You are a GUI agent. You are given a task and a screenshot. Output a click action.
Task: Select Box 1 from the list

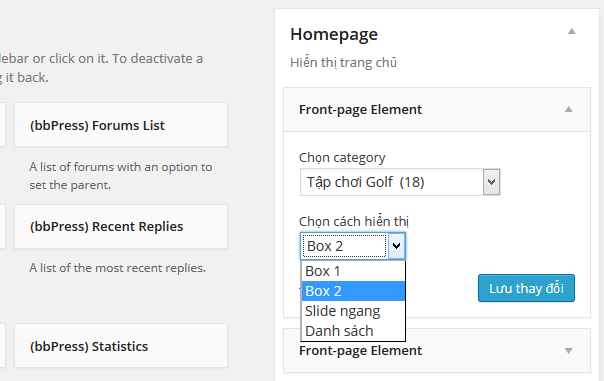click(x=353, y=271)
